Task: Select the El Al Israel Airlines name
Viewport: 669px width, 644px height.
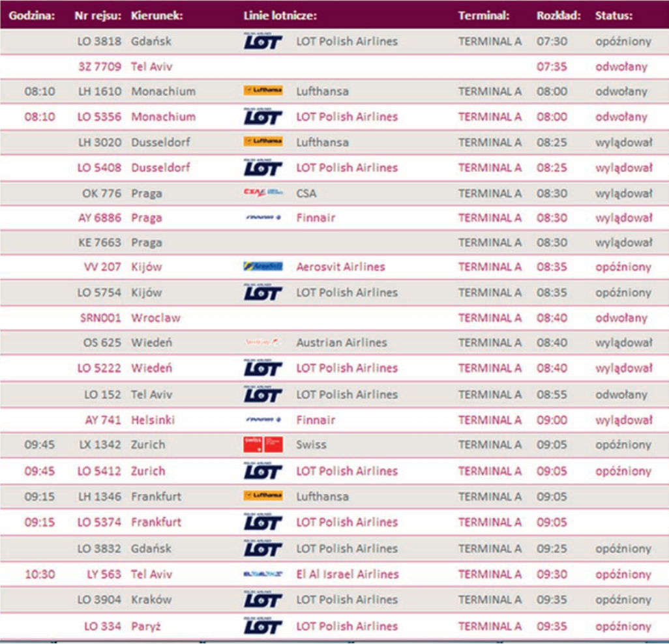Action: (347, 574)
